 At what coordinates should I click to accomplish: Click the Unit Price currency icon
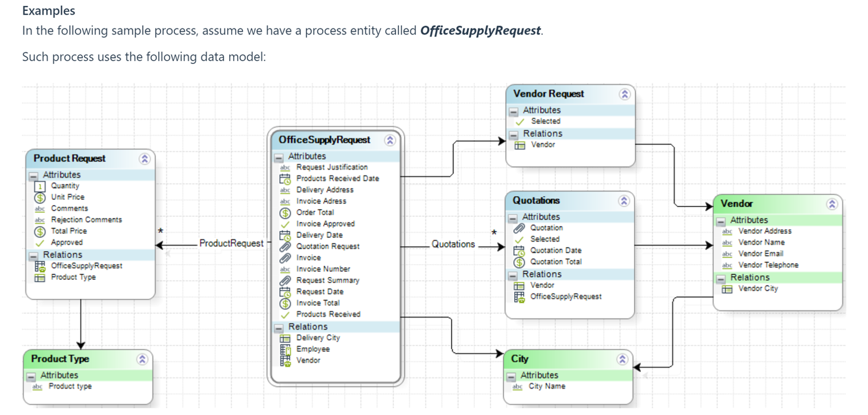40,198
